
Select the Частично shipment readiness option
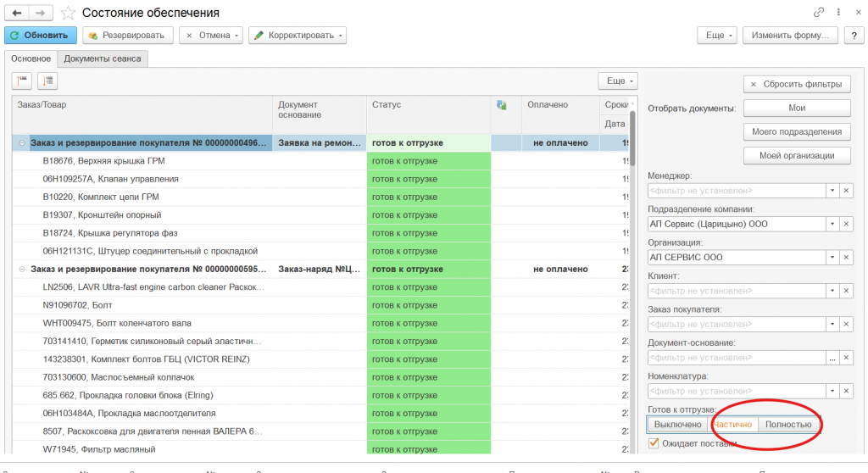click(732, 425)
